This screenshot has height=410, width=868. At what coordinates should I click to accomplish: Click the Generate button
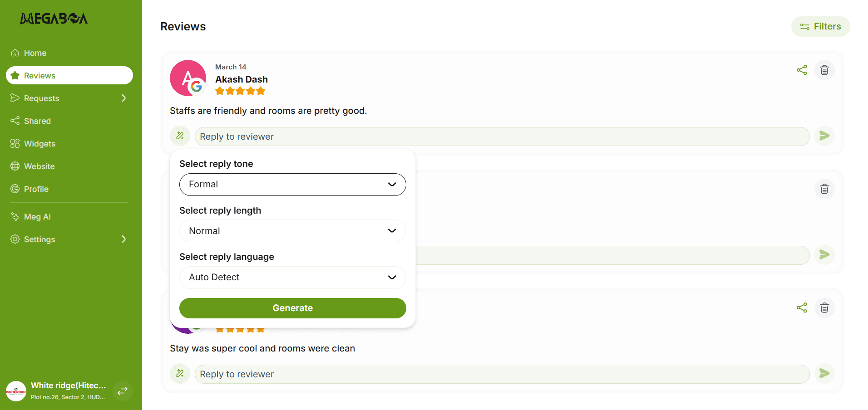292,308
